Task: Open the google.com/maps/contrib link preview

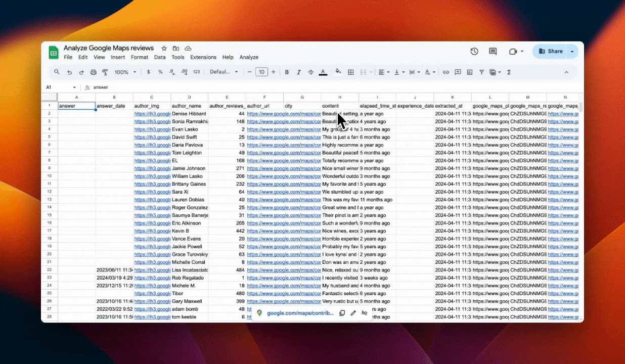Action: 300,313
